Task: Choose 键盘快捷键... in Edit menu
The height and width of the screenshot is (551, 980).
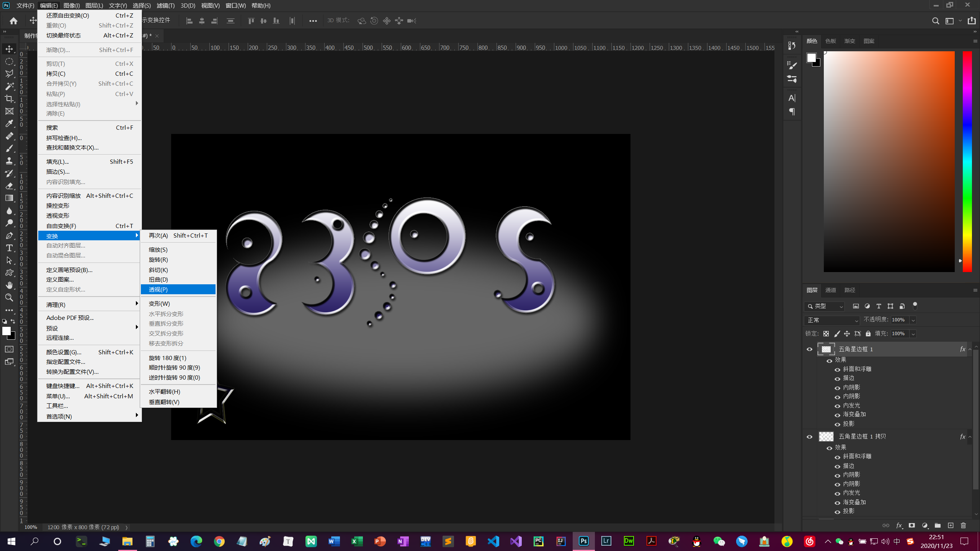Action: [x=90, y=386]
